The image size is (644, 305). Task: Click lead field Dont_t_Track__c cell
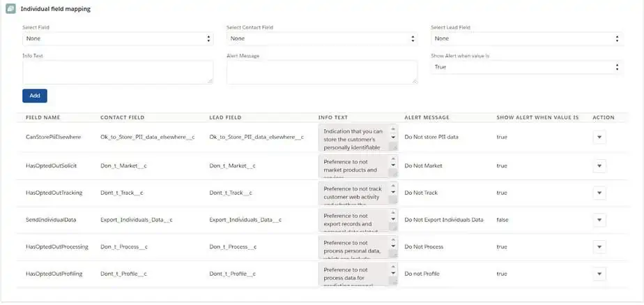tap(231, 193)
